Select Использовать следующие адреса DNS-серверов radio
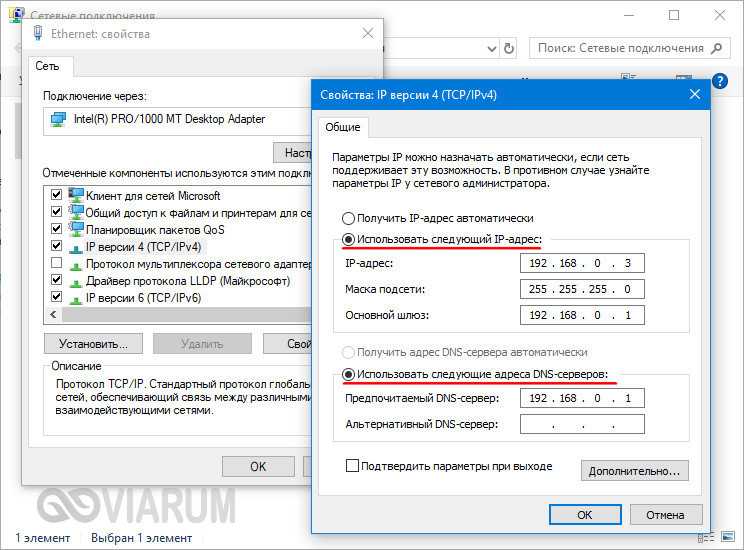The width and height of the screenshot is (744, 550). [348, 374]
